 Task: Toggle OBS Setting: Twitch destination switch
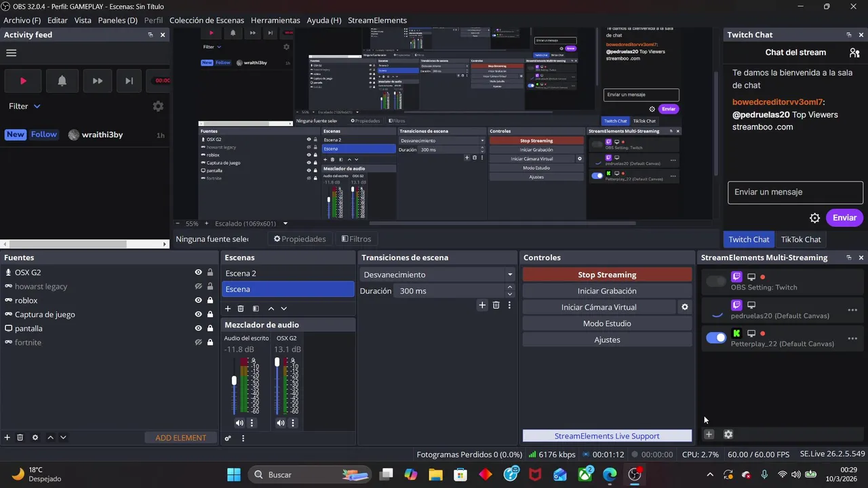[x=716, y=281]
